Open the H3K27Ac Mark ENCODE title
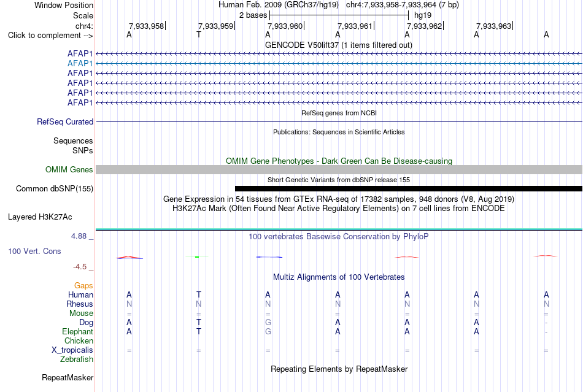The height and width of the screenshot is (392, 583). (338, 209)
